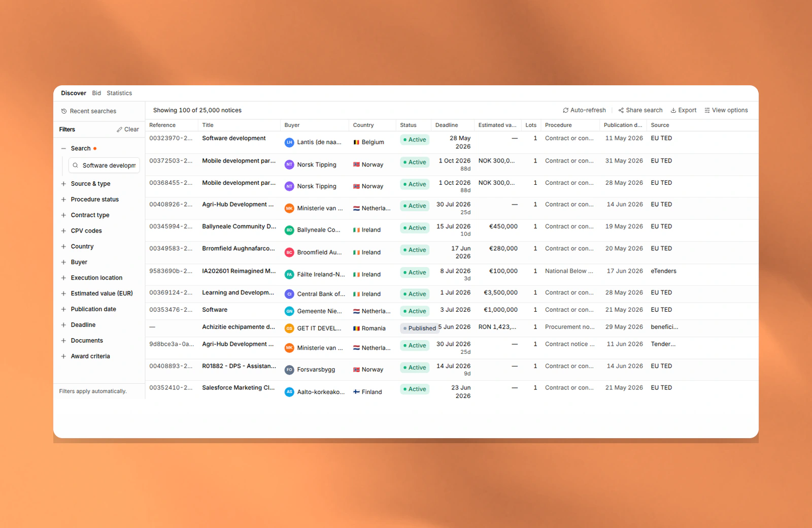Click Publication d... column header
Viewport: 812px width, 528px height.
click(x=623, y=125)
